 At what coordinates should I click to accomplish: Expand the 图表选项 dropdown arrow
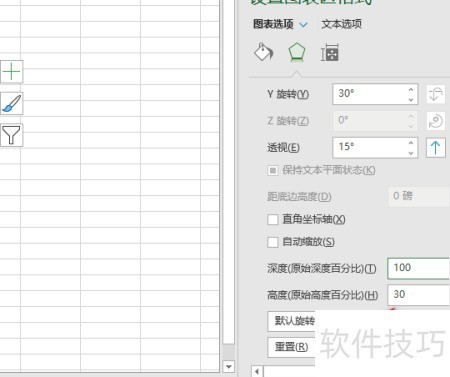coord(303,25)
